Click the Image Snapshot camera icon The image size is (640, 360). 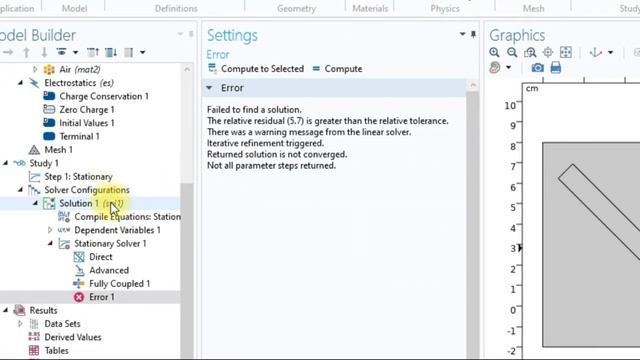tap(538, 67)
